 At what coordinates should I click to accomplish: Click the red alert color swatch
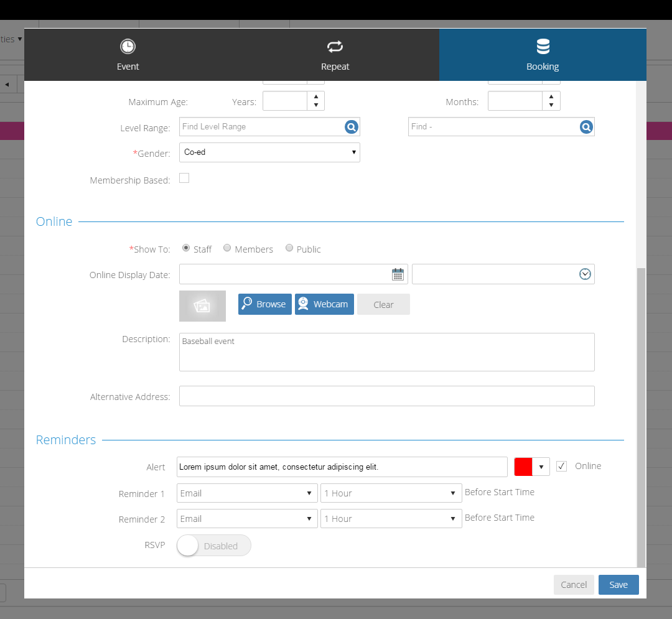click(523, 467)
